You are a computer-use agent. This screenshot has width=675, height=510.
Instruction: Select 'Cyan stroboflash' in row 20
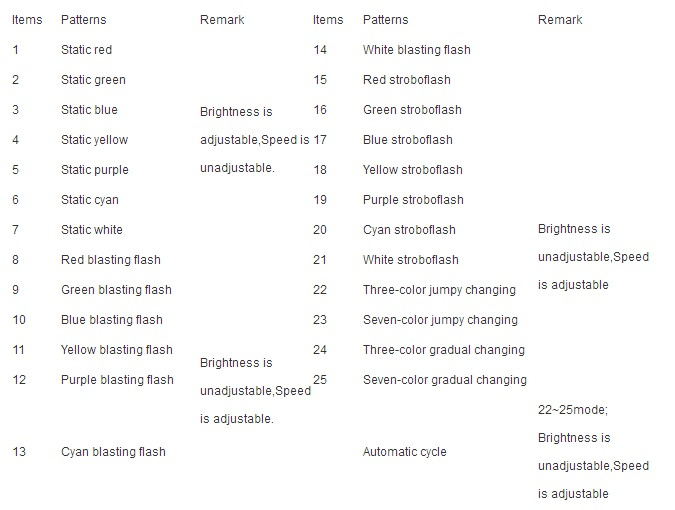[x=409, y=230]
